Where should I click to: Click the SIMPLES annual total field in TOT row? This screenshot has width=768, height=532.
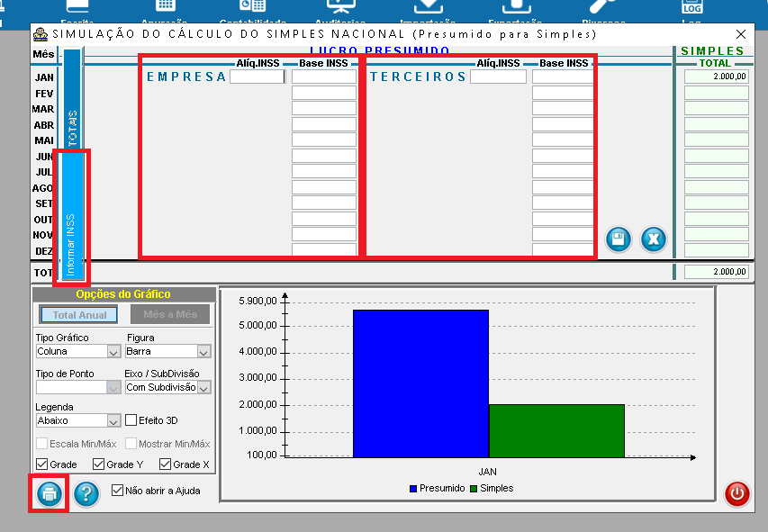click(716, 272)
